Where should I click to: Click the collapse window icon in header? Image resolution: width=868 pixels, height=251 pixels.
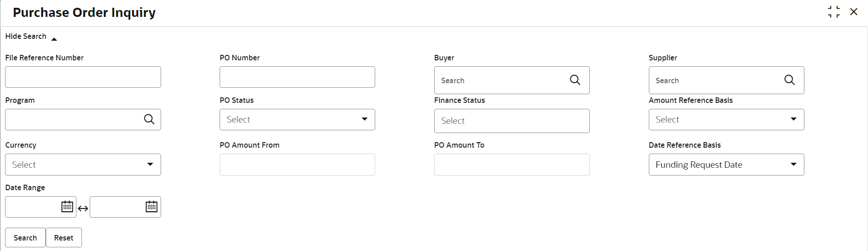834,12
